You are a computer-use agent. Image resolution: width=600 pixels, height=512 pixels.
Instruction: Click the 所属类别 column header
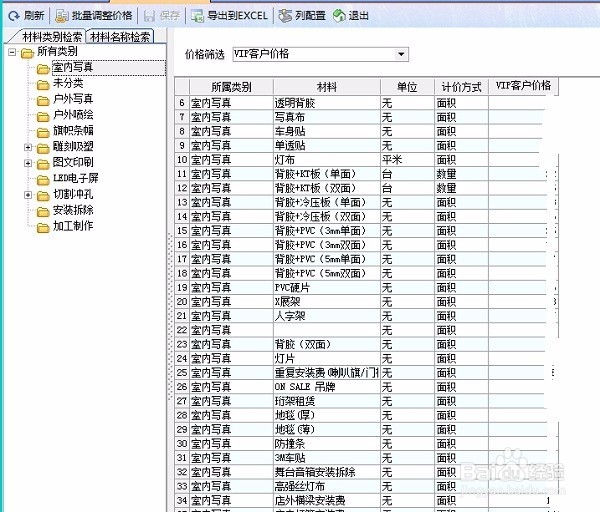point(231,87)
